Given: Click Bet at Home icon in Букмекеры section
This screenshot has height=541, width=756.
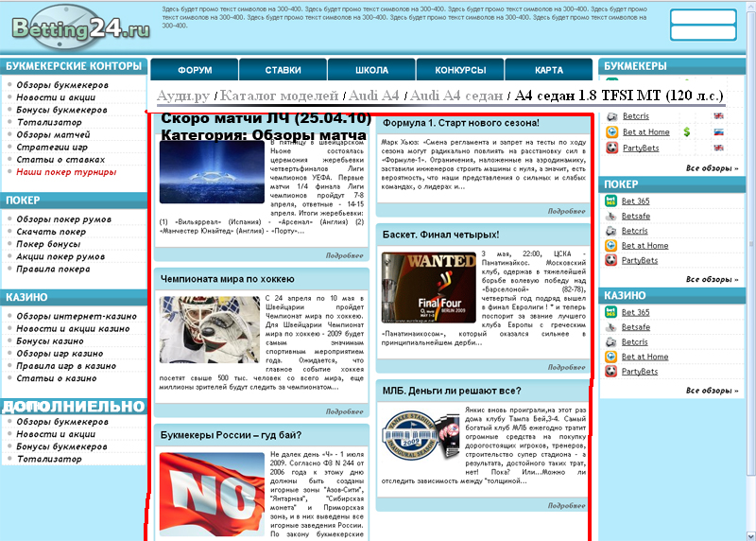Looking at the screenshot, I should coord(611,131).
